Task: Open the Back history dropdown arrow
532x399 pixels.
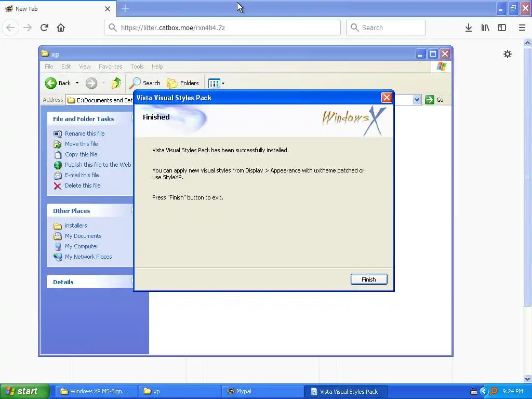Action: 77,83
